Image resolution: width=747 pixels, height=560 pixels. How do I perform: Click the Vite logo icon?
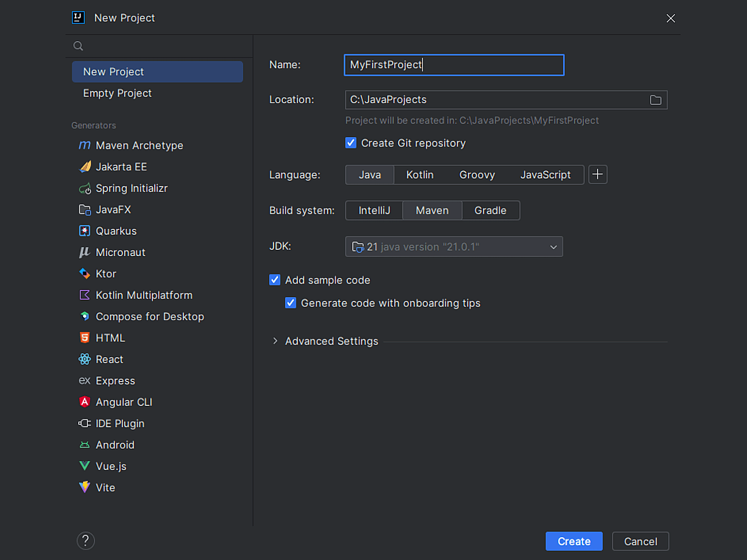click(85, 487)
